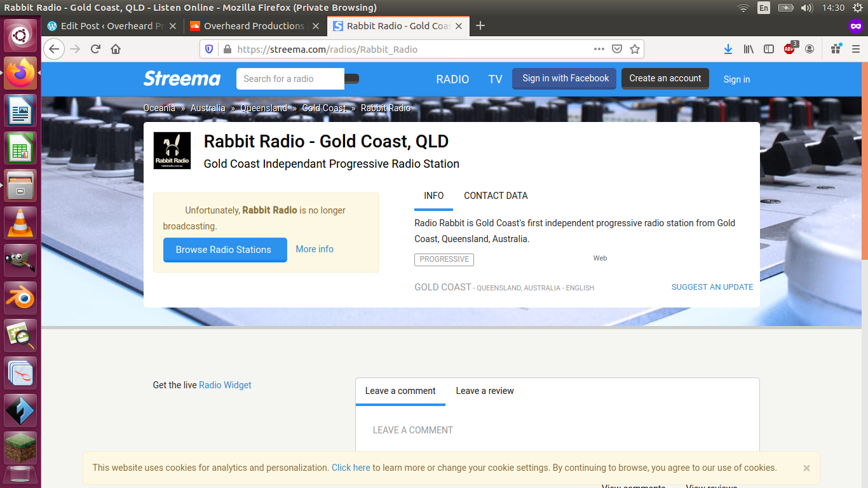The height and width of the screenshot is (488, 868).
Task: Launch VLC media player from dock
Action: point(20,223)
